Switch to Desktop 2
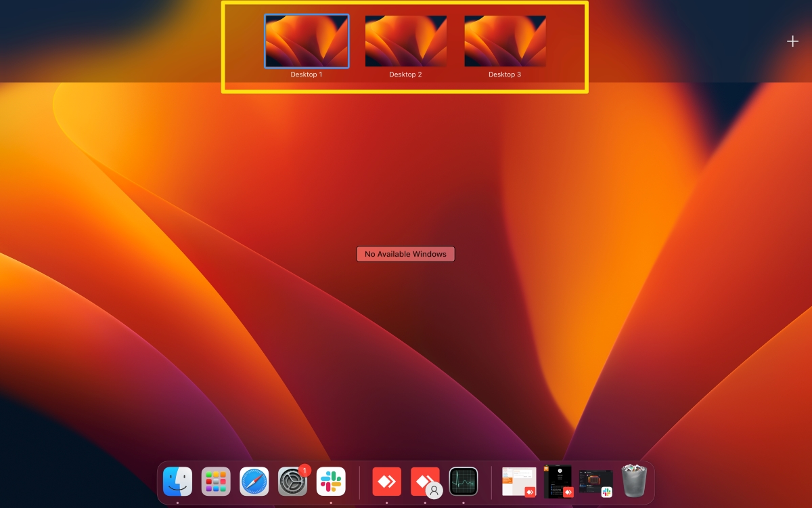The image size is (812, 508). click(x=405, y=41)
